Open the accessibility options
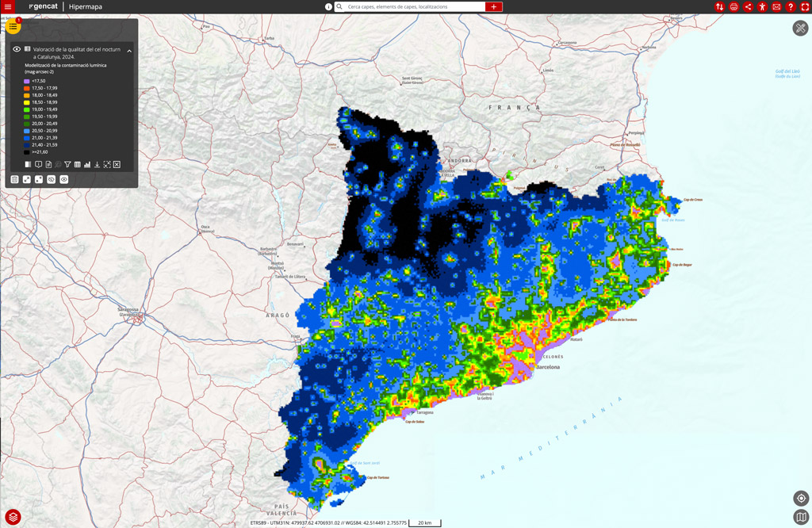The width and height of the screenshot is (812, 528). 762,6
